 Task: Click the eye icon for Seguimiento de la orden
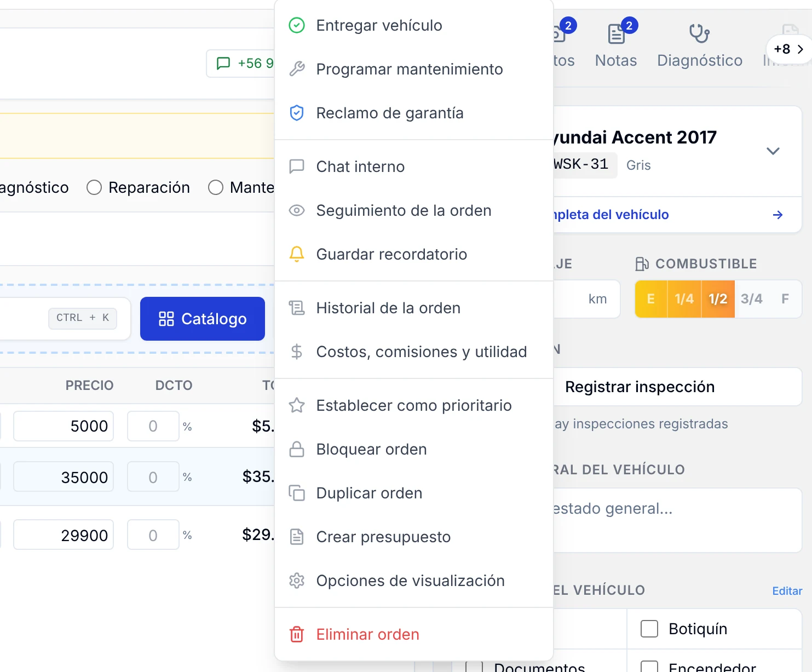[296, 210]
